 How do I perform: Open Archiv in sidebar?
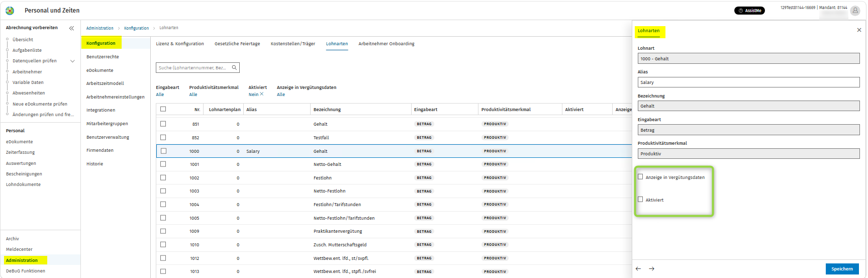[x=13, y=239]
